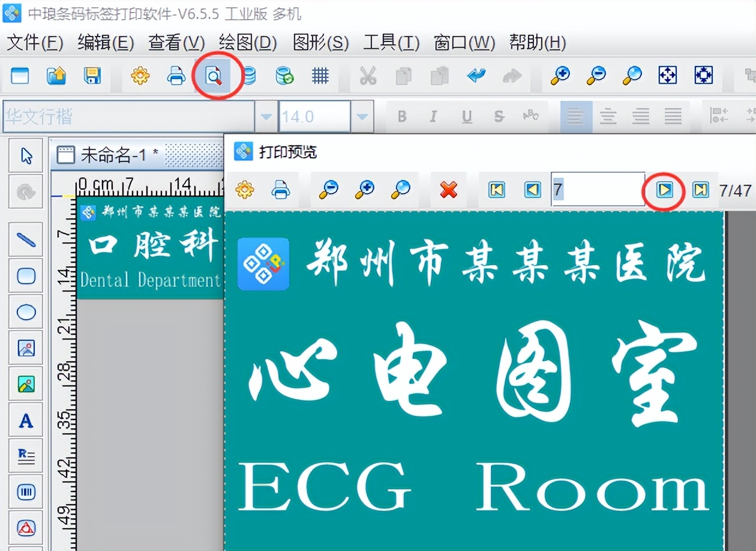Go to previous preview page
The image size is (756, 551).
point(532,190)
